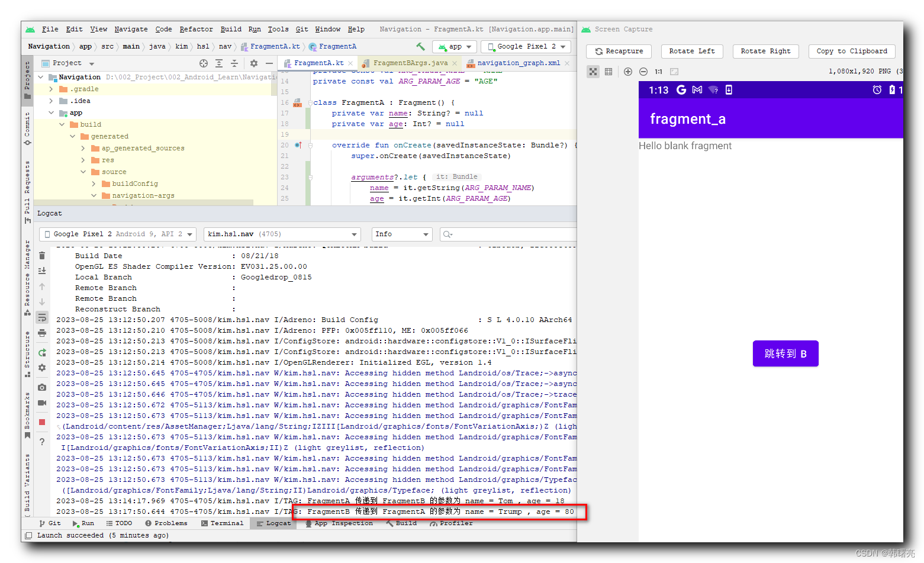This screenshot has height=563, width=924.
Task: Click Down the stack trace arrow
Action: pos(42,302)
